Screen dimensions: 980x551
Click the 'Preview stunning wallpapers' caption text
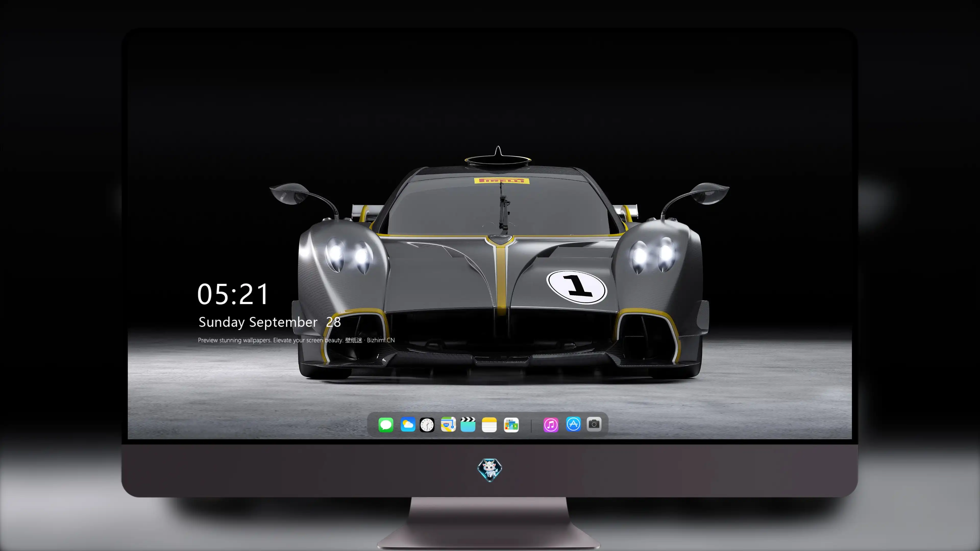click(x=296, y=340)
